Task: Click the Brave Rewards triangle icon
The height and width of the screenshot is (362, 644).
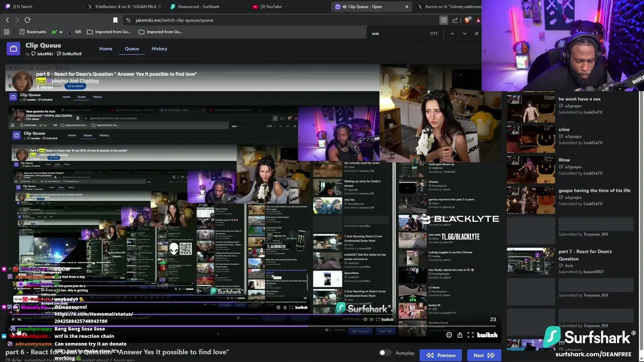Action: [478, 20]
